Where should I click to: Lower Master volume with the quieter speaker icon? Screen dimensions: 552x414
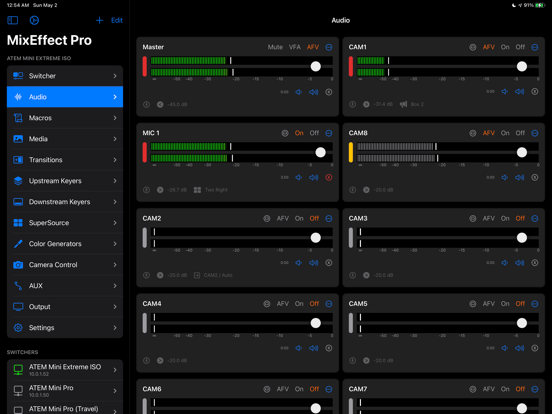tap(299, 92)
